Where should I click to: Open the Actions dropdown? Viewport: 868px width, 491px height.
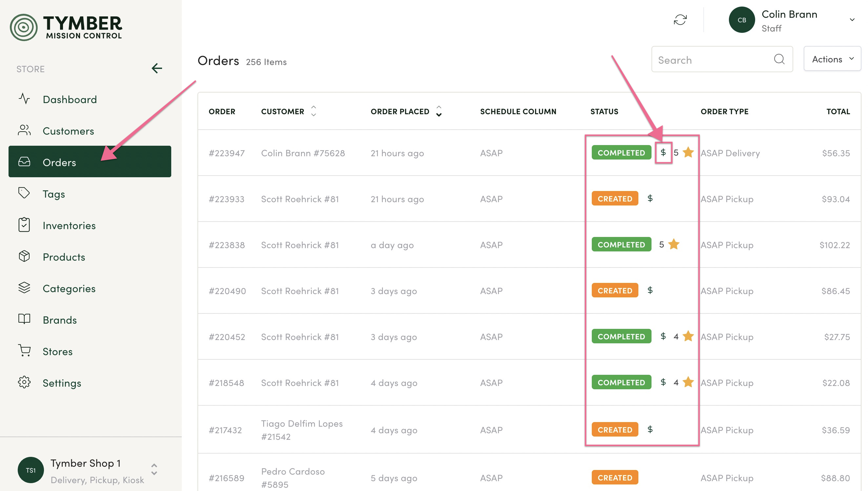point(833,59)
